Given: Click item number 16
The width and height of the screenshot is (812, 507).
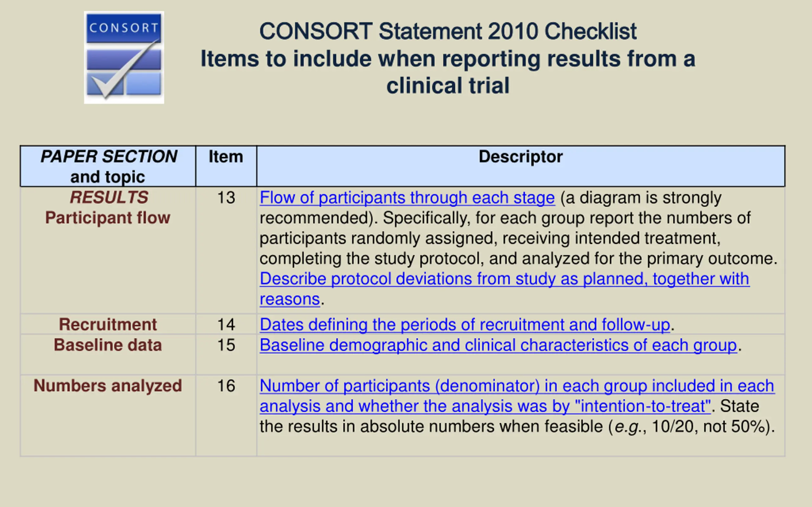Looking at the screenshot, I should pos(226,386).
